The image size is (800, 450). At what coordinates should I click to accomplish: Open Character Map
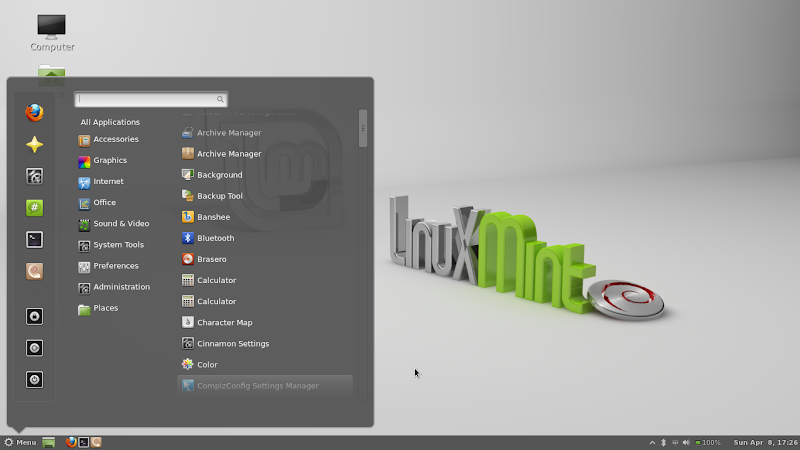click(x=265, y=322)
